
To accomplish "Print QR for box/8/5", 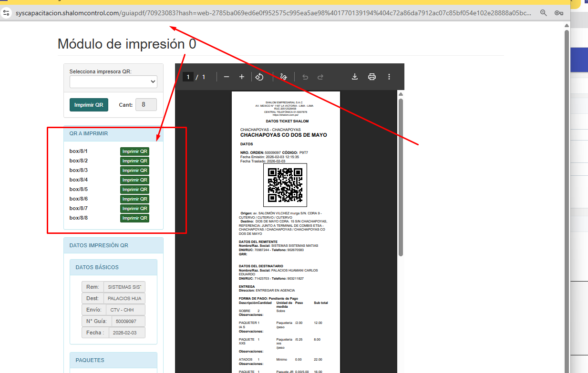I will click(134, 190).
